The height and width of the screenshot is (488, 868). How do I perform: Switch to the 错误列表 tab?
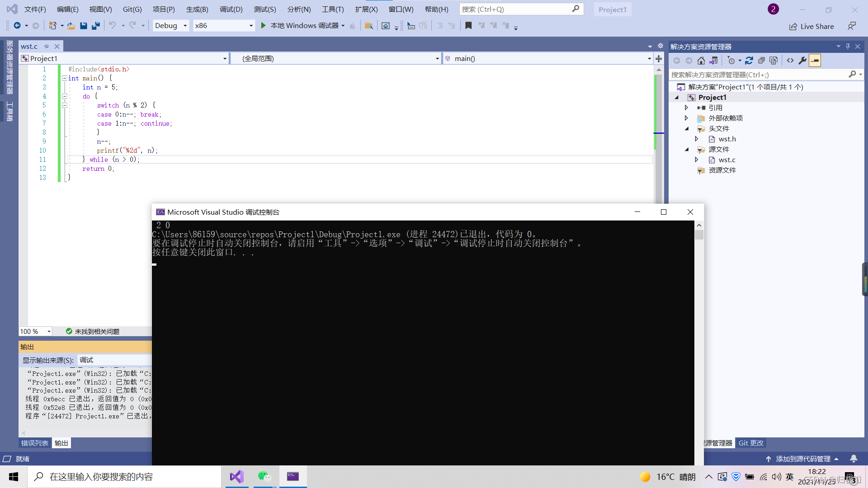tap(35, 443)
